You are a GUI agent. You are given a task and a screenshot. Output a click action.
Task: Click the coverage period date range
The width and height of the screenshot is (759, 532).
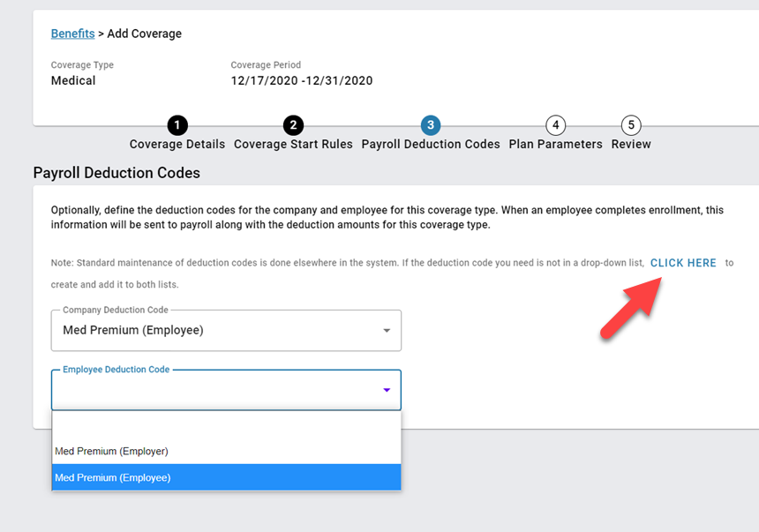[301, 81]
